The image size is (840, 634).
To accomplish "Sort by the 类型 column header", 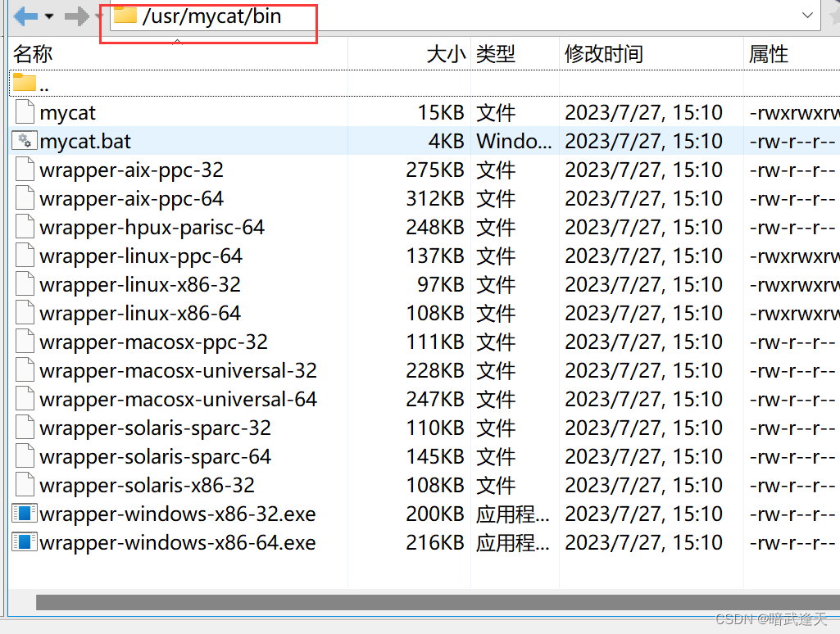I will click(515, 54).
